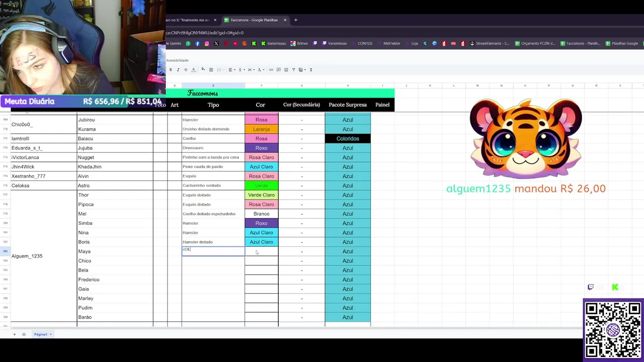
Task: Open the all sheets list icon
Action: [24, 334]
